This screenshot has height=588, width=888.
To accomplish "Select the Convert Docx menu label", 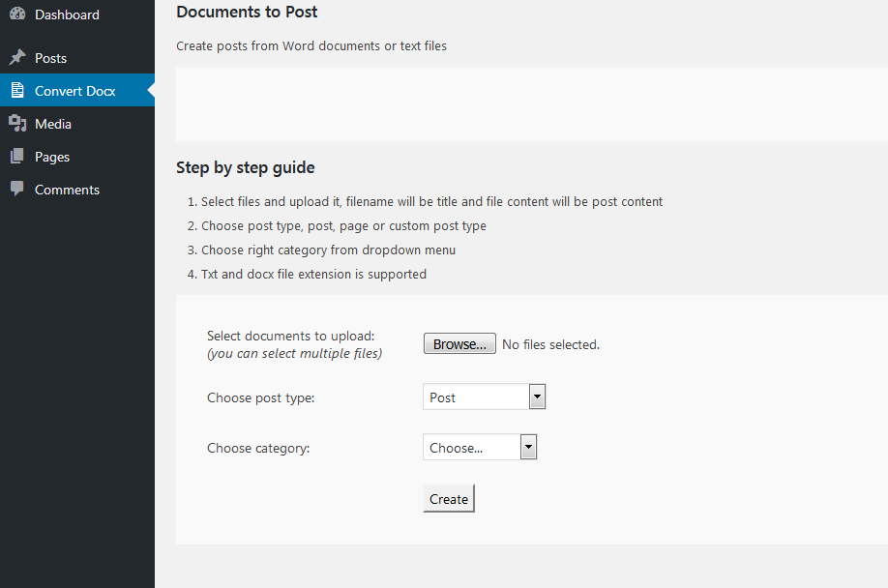I will point(75,91).
